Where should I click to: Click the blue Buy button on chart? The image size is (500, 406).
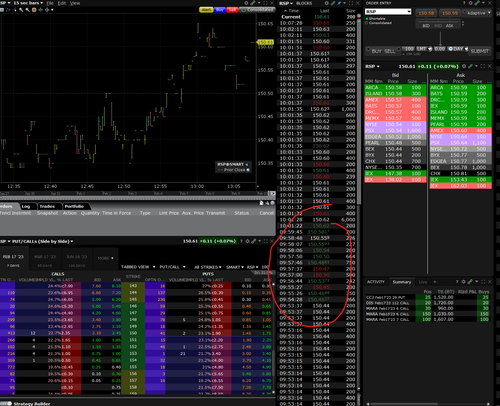(x=220, y=10)
